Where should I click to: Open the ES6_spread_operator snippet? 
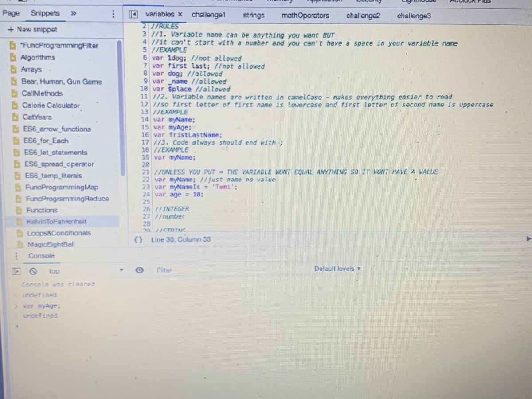(59, 164)
